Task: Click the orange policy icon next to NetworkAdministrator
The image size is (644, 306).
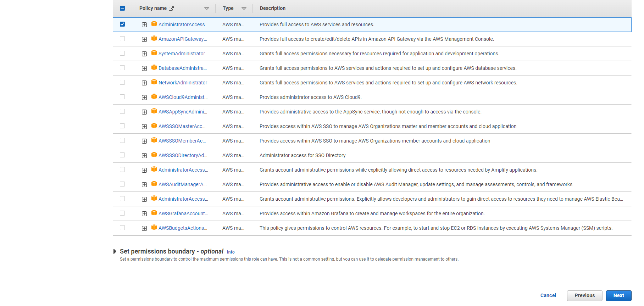Action: click(x=154, y=82)
